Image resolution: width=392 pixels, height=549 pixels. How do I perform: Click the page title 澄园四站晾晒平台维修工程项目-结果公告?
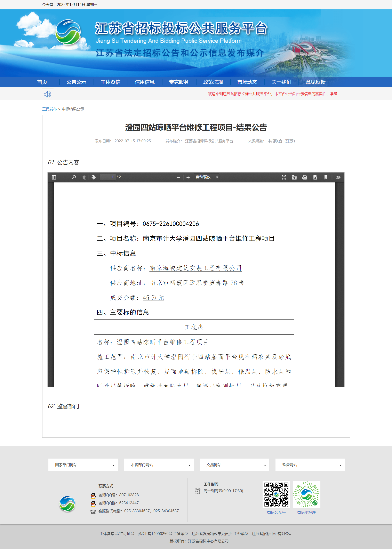(x=196, y=127)
